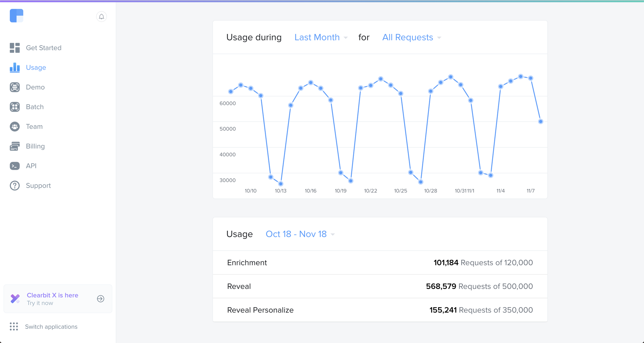Open the Batch section
This screenshot has width=644, height=343.
pyautogui.click(x=35, y=107)
